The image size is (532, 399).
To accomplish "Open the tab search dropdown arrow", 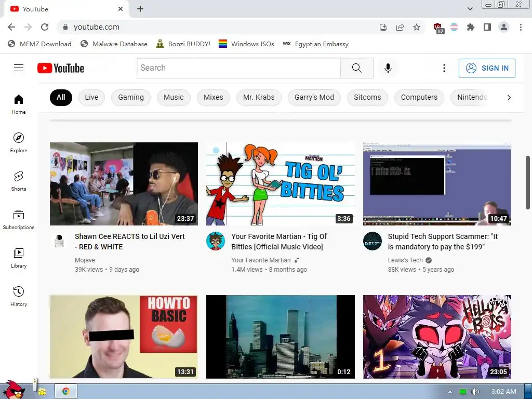I will (470, 9).
